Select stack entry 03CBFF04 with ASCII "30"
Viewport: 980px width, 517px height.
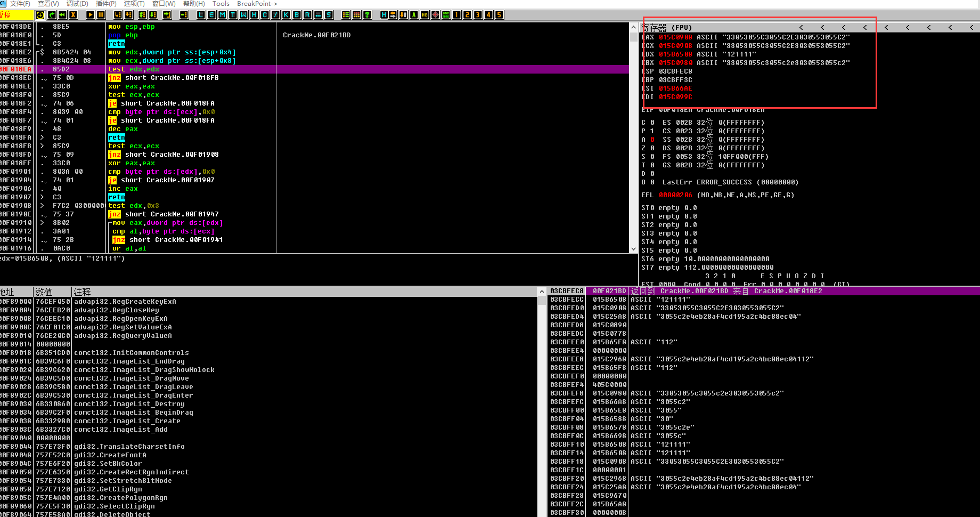point(764,419)
